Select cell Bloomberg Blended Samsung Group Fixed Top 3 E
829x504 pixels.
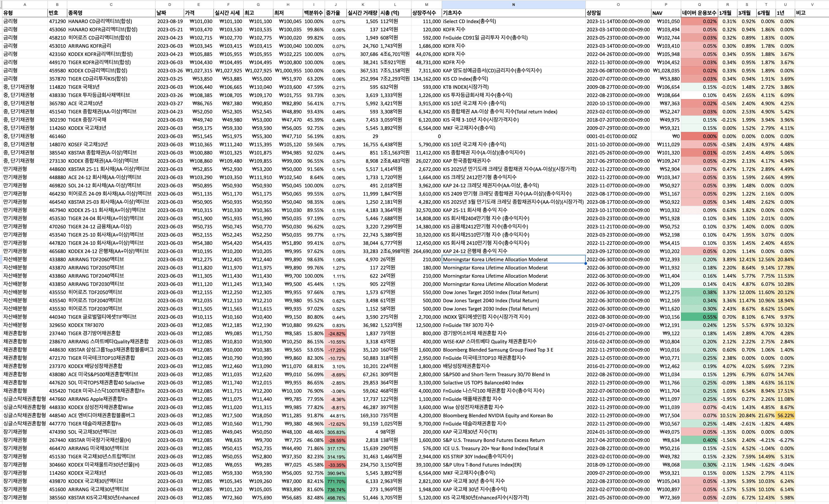(513, 350)
